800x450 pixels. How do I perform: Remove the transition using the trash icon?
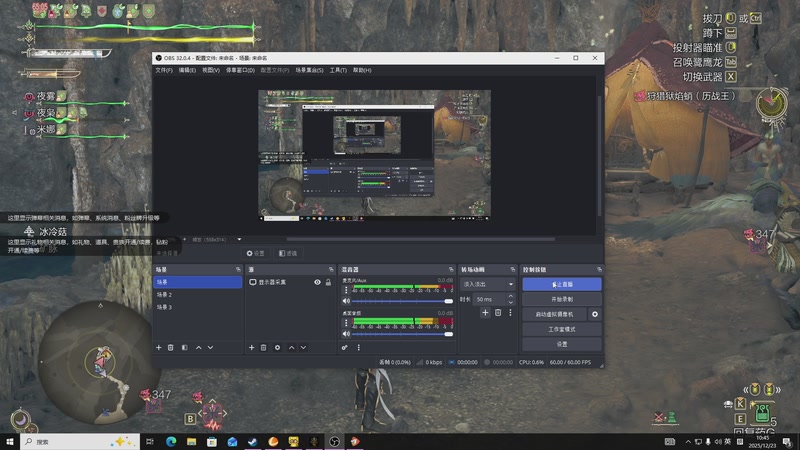498,313
